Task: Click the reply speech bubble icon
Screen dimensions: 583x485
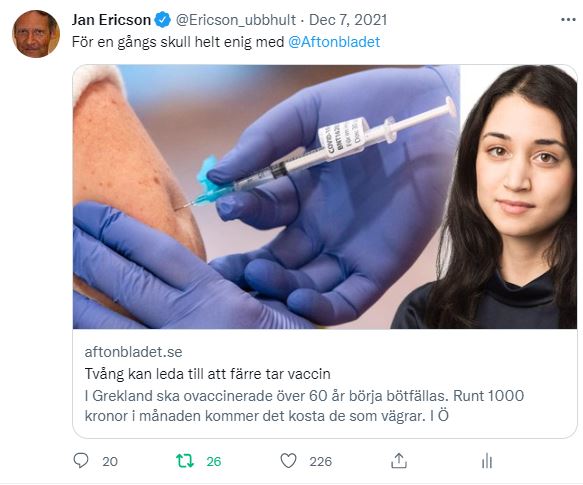Action: pos(81,460)
